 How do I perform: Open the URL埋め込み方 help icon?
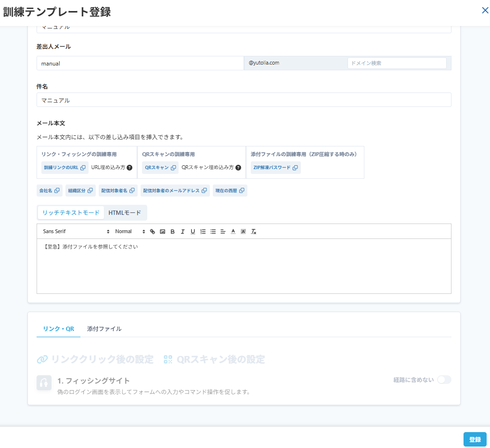(x=129, y=168)
